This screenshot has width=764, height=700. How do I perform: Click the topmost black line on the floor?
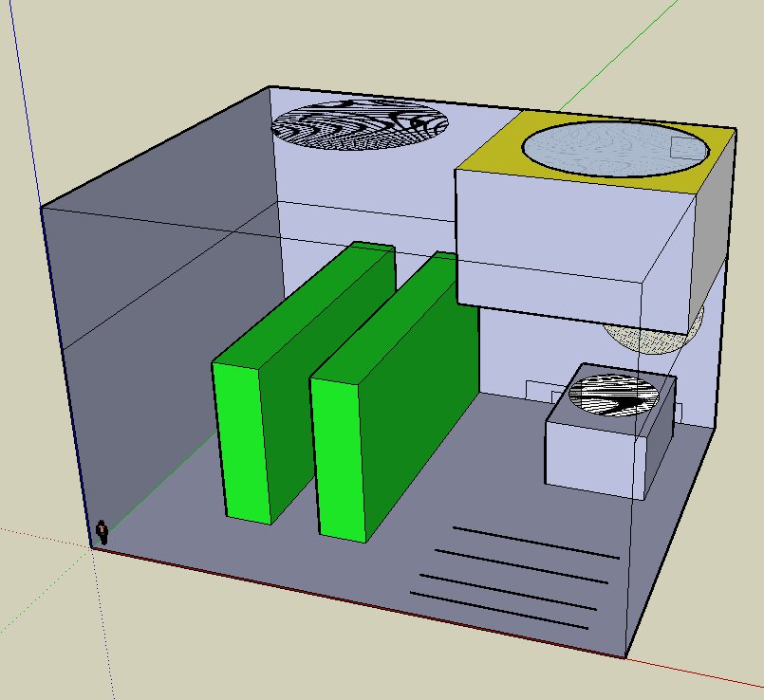coord(536,543)
